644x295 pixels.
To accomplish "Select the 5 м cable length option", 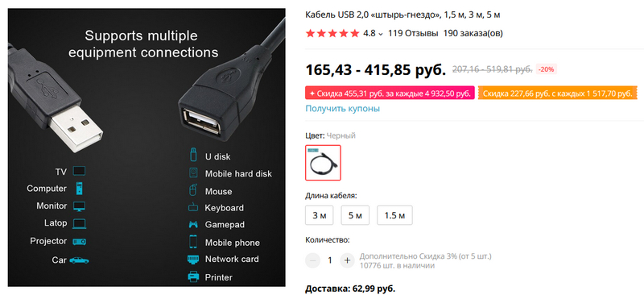I will [355, 215].
